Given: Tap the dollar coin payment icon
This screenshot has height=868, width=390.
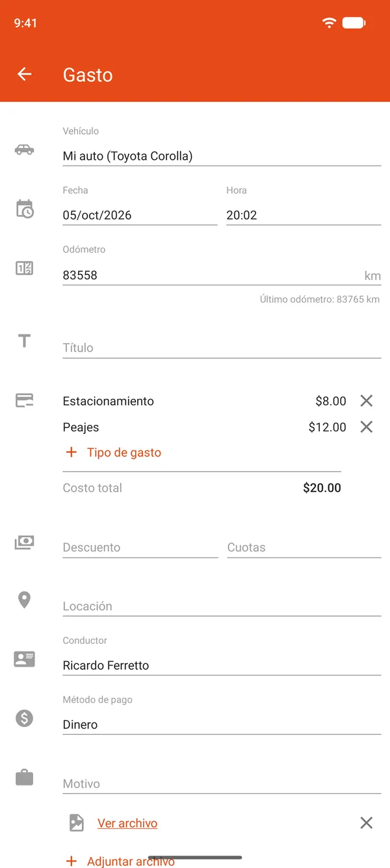Looking at the screenshot, I should pos(24,718).
